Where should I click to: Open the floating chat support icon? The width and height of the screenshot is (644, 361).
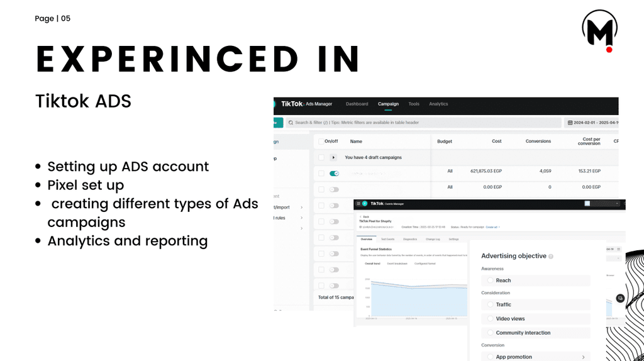point(620,299)
